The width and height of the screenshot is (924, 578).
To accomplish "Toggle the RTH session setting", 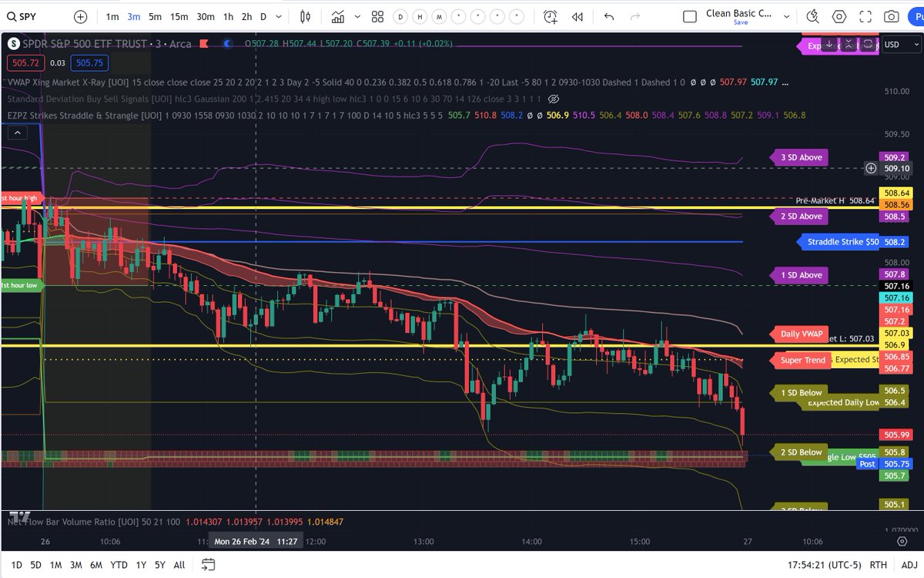I will 878,565.
